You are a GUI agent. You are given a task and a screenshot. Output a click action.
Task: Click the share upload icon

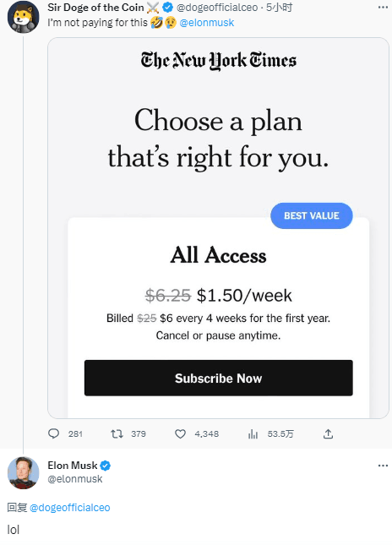328,433
